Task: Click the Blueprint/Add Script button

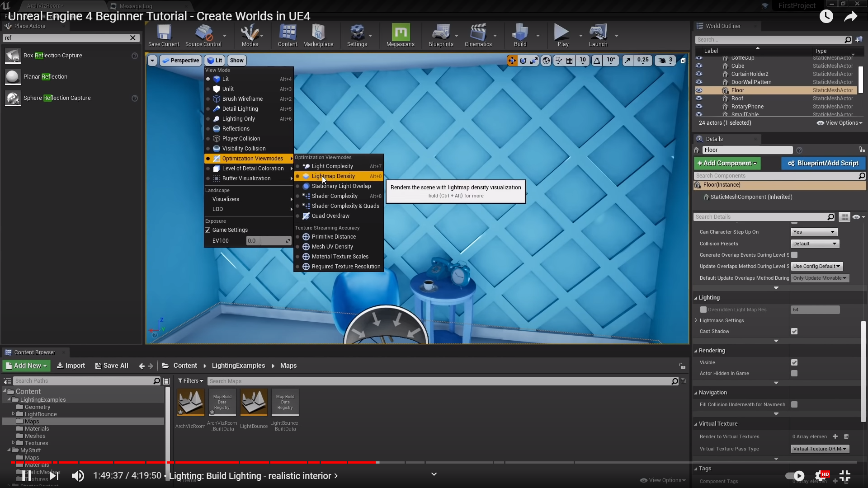Action: (823, 163)
